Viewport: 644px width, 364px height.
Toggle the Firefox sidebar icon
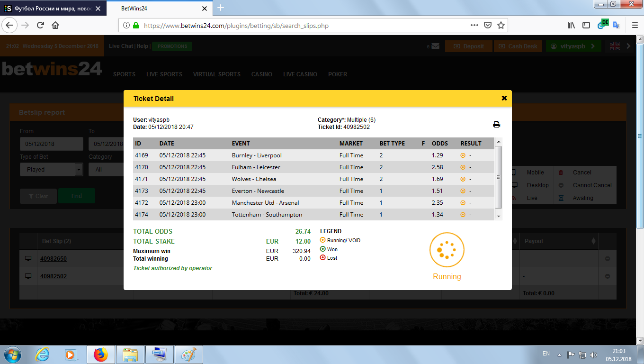coord(586,25)
